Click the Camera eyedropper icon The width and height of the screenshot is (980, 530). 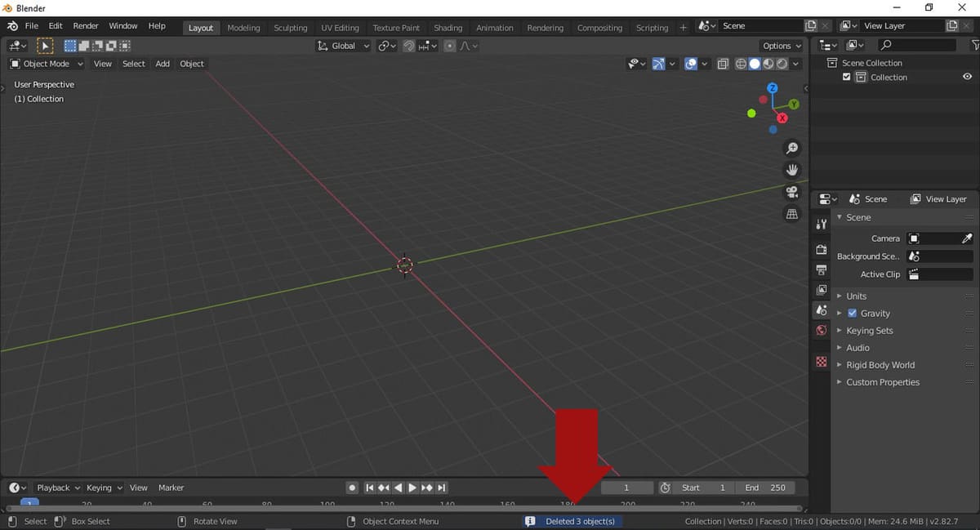click(x=967, y=238)
